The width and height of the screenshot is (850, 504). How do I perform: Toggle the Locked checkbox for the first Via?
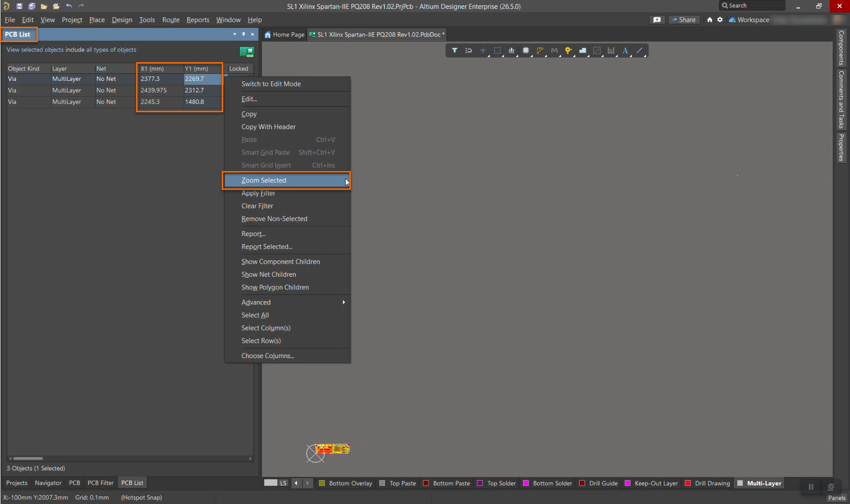coord(239,79)
